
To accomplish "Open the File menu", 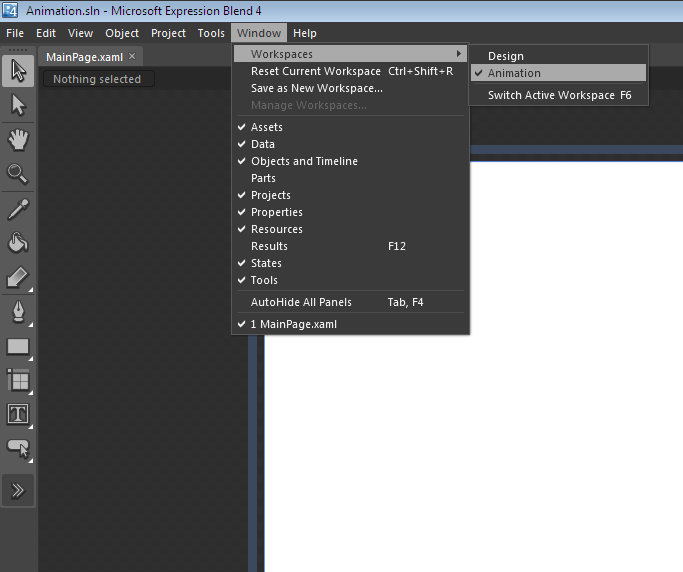I will coord(15,33).
